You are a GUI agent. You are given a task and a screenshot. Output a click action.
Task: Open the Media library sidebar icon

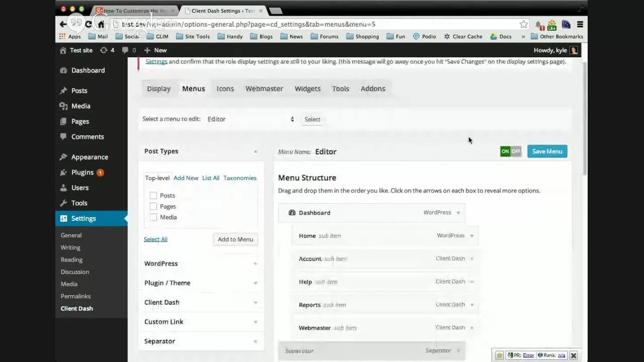coord(63,106)
